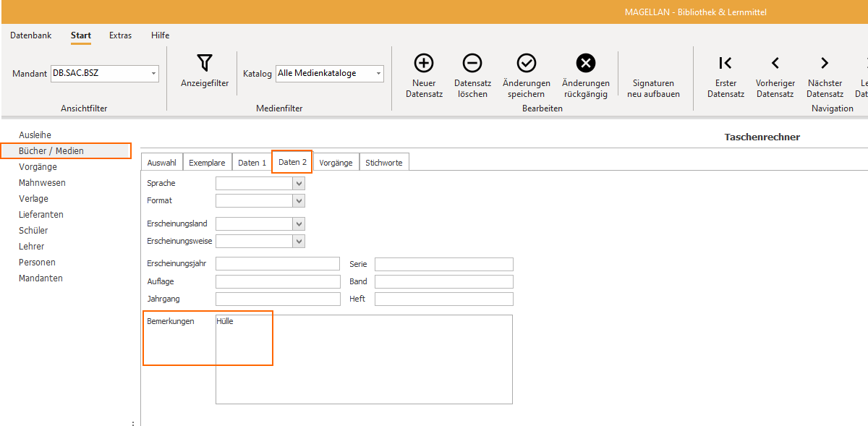
Task: Open Mahnwesen in the sidebar
Action: (x=42, y=183)
